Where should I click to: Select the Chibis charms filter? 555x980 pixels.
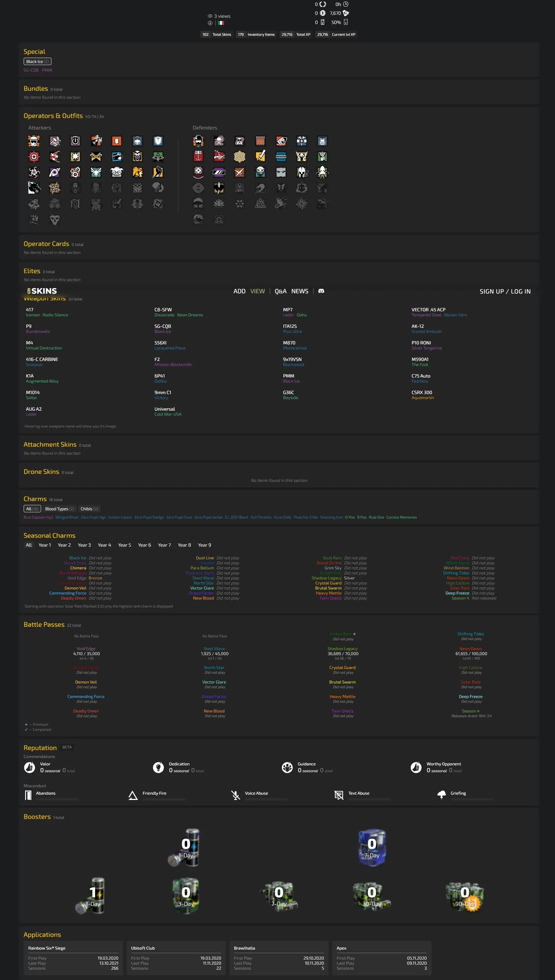[x=89, y=509]
